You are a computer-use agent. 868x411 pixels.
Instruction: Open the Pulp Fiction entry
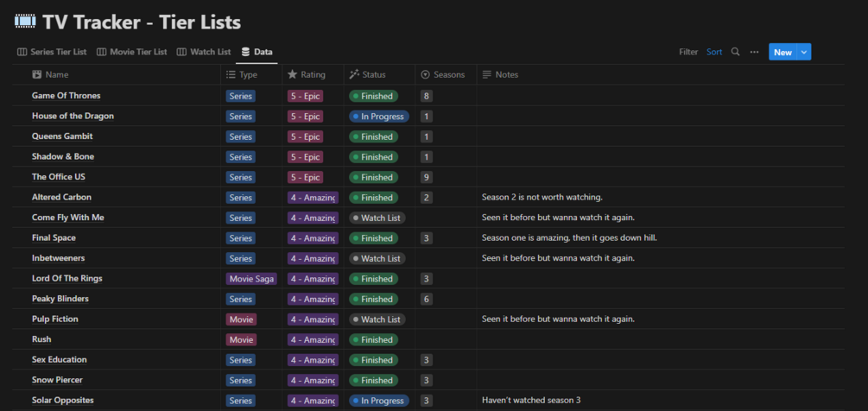pyautogui.click(x=54, y=319)
